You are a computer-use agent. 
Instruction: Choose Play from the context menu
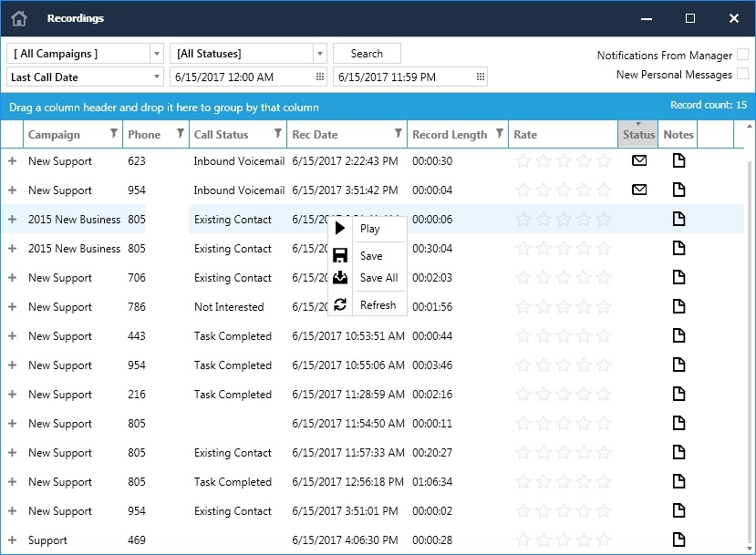point(369,229)
